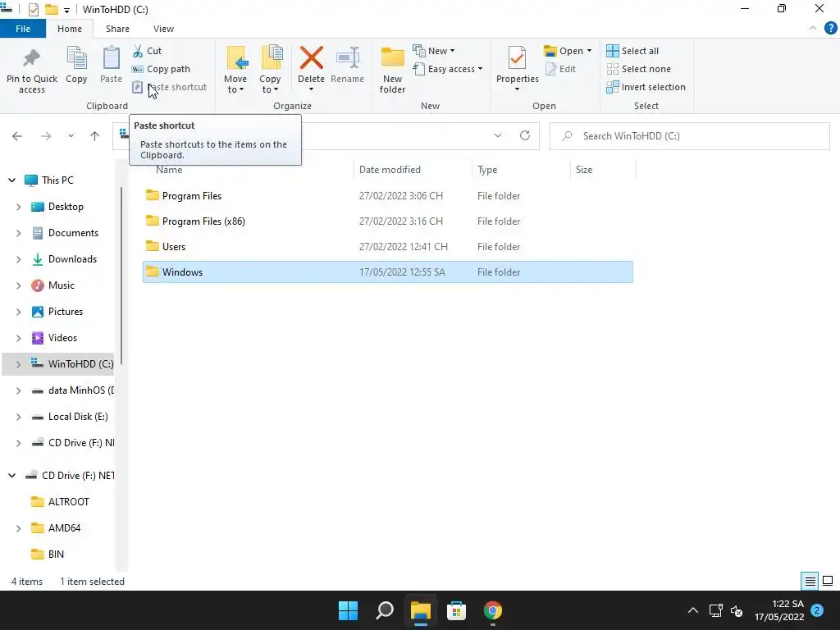
Task: Expand the WinToHDD (C:) tree node
Action: 18,364
